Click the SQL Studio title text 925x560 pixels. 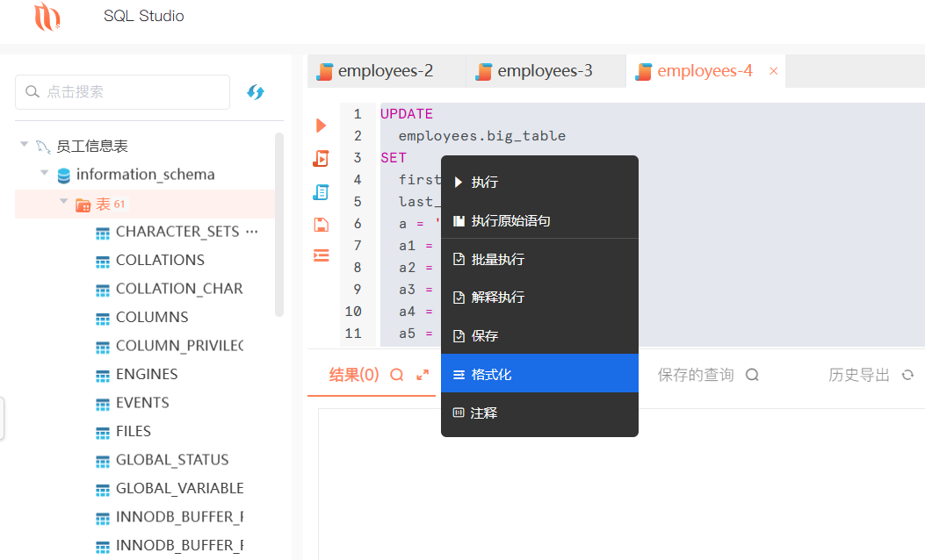(x=144, y=16)
